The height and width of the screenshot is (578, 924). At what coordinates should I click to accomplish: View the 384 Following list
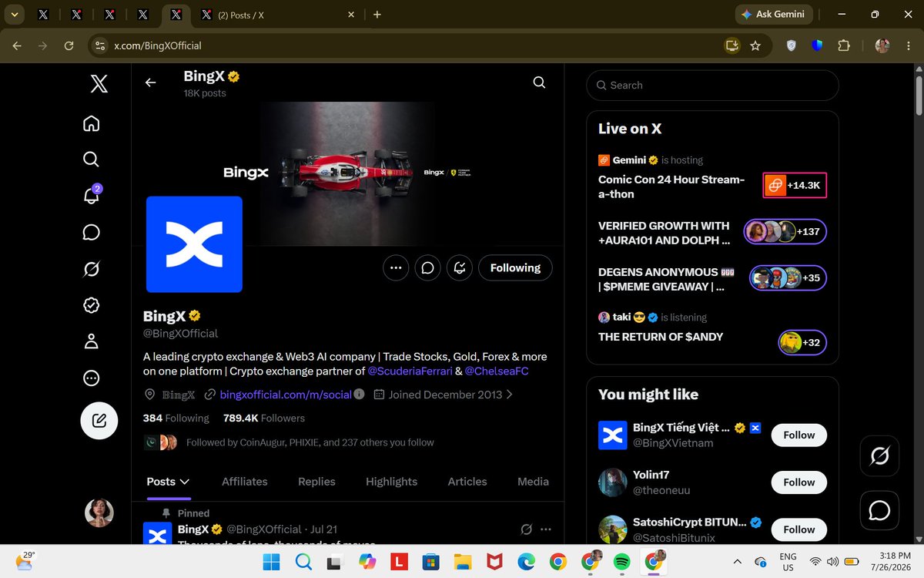pyautogui.click(x=176, y=418)
